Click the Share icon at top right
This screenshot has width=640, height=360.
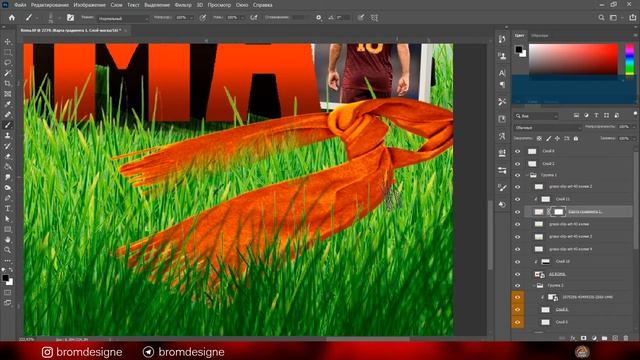tap(632, 18)
